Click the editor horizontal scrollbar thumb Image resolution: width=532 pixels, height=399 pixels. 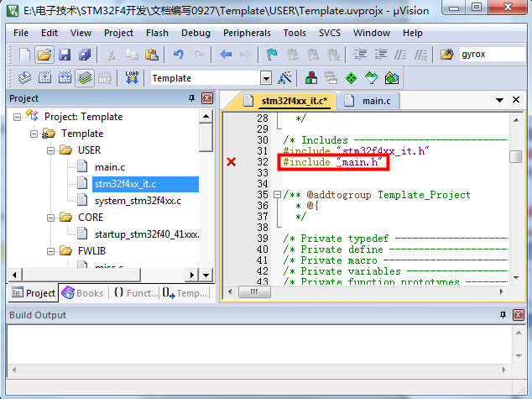tap(254, 291)
